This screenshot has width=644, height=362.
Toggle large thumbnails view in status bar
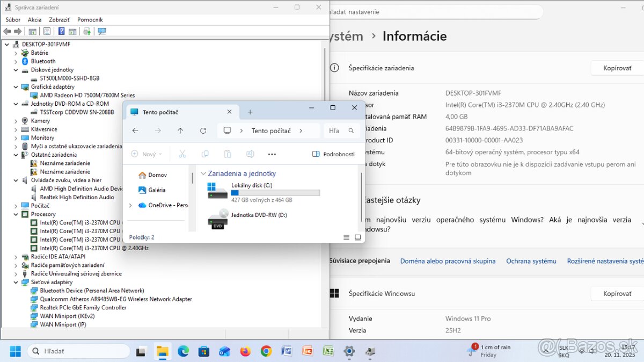coord(357,237)
